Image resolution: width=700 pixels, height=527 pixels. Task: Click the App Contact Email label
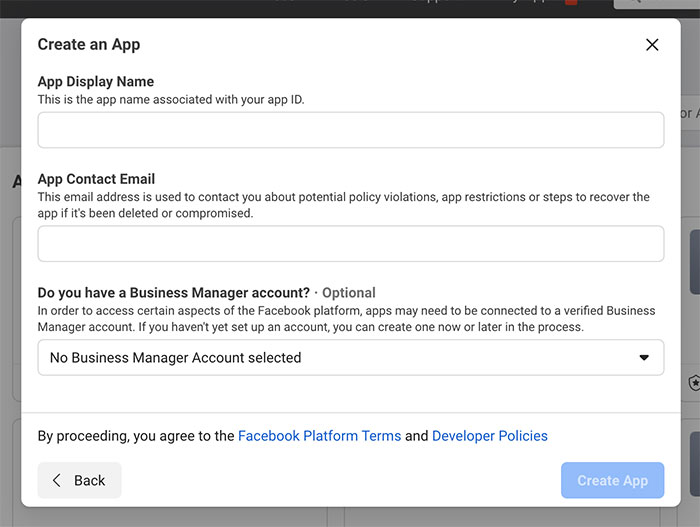click(x=96, y=179)
